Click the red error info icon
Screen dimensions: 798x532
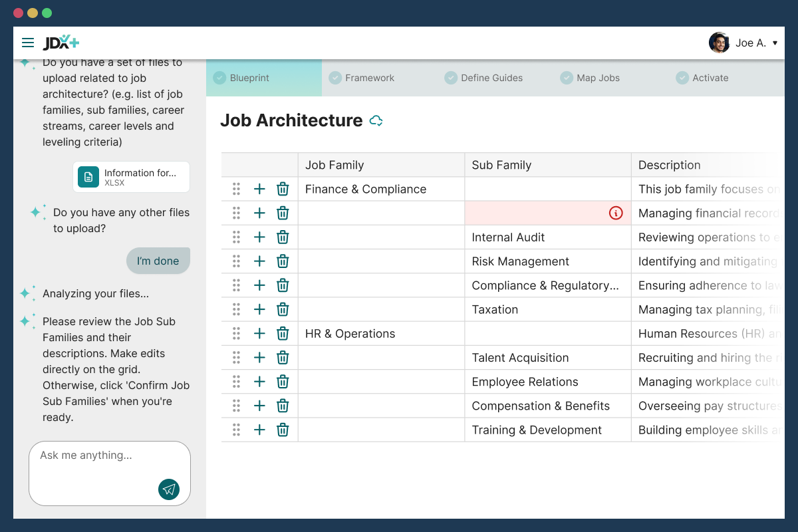pyautogui.click(x=616, y=213)
